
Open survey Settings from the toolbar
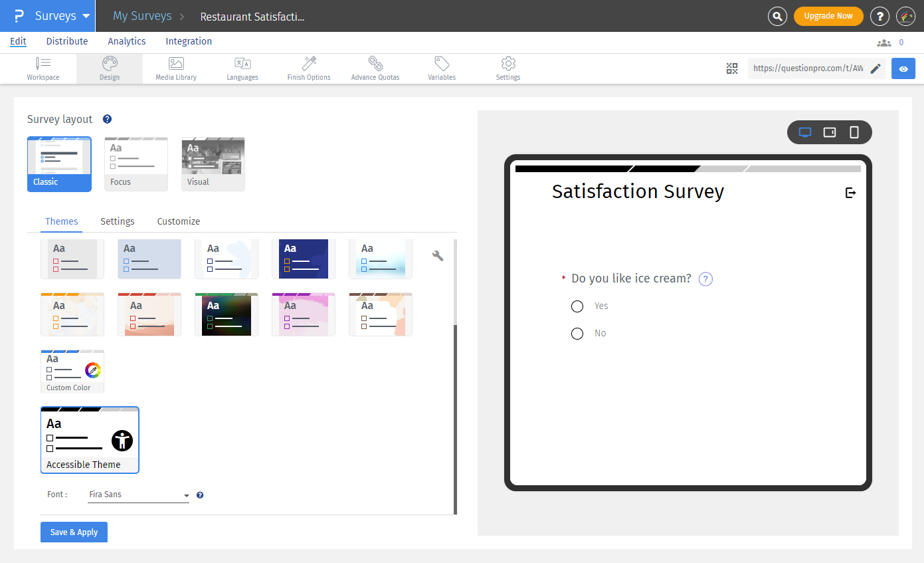click(508, 68)
